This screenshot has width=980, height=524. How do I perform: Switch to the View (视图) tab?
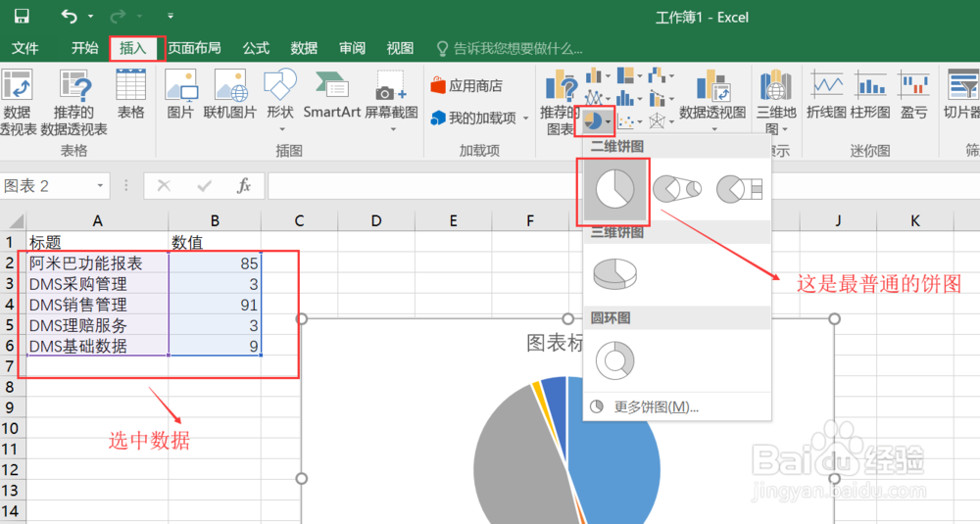[x=400, y=48]
